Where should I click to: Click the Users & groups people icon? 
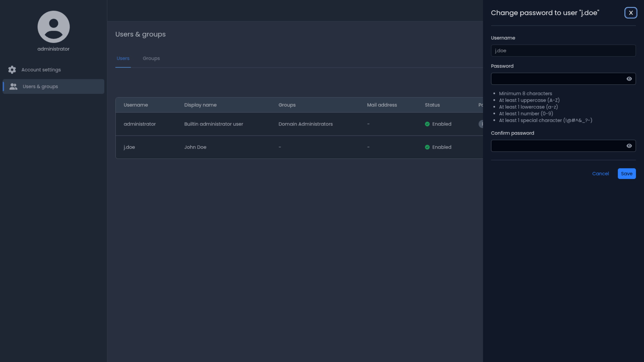pos(13,86)
